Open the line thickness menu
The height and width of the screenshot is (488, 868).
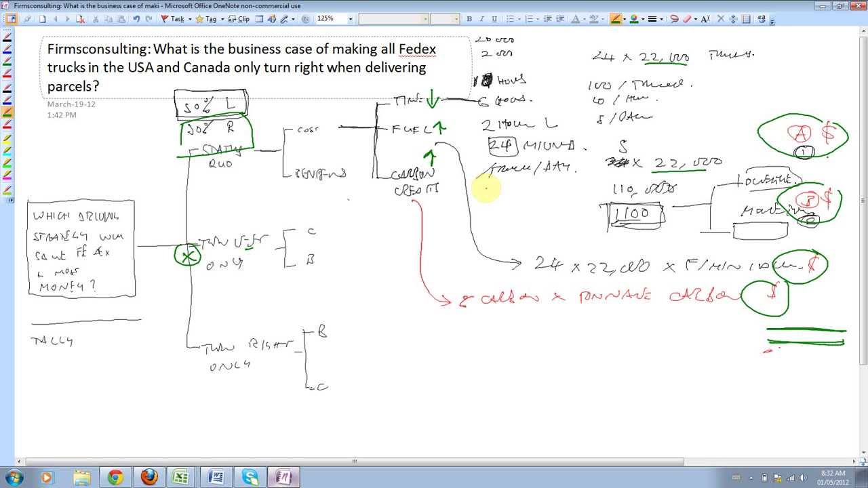(652, 19)
